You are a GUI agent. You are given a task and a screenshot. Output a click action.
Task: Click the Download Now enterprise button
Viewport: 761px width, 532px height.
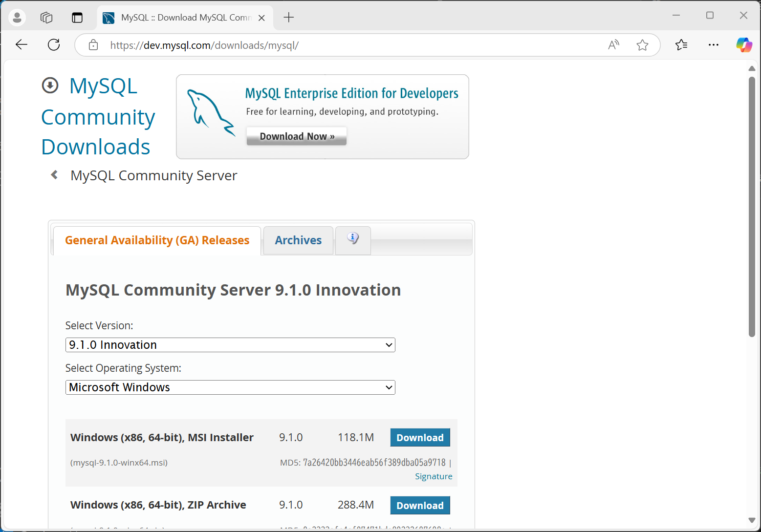297,136
